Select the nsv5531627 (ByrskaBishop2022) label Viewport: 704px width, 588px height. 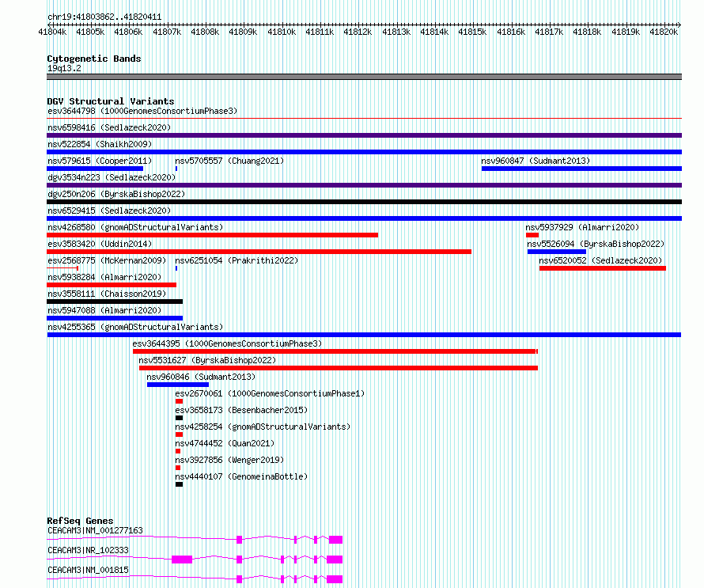click(207, 360)
